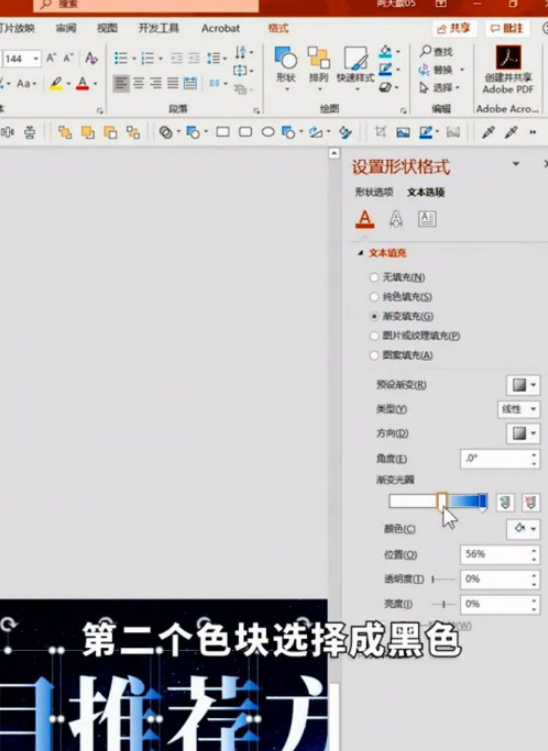Select the text effects outlined A icon
This screenshot has width=548, height=751.
click(396, 219)
